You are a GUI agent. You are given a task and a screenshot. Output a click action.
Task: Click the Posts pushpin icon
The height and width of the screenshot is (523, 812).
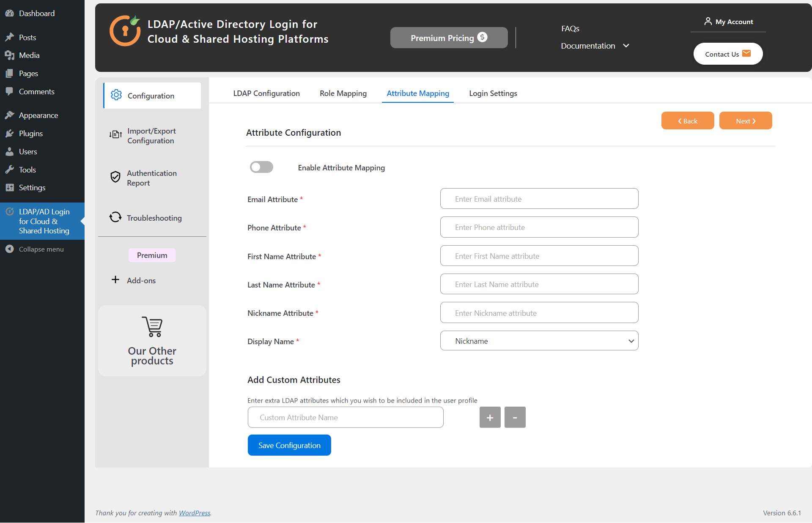click(x=9, y=37)
